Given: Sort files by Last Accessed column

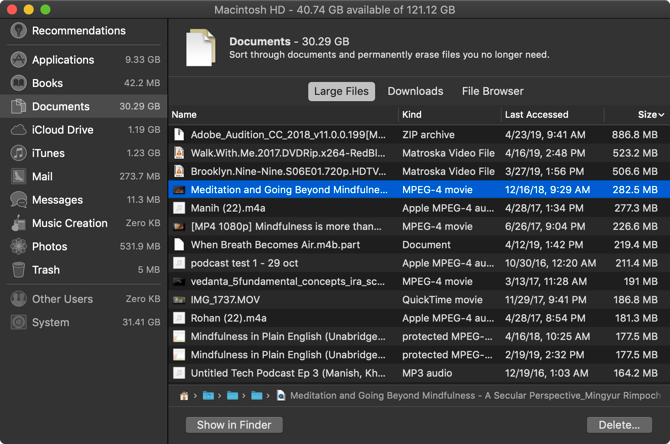Looking at the screenshot, I should [536, 115].
